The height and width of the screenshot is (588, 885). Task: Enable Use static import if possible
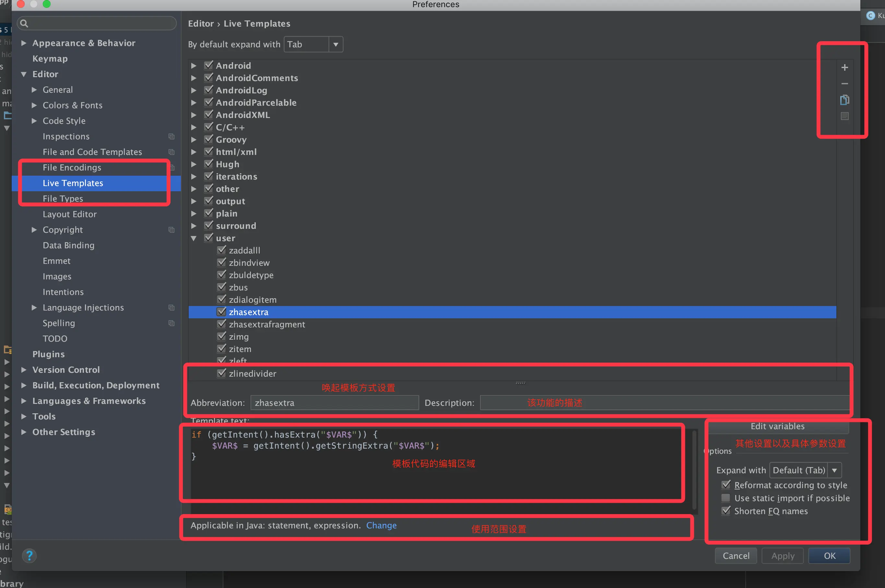coord(726,498)
